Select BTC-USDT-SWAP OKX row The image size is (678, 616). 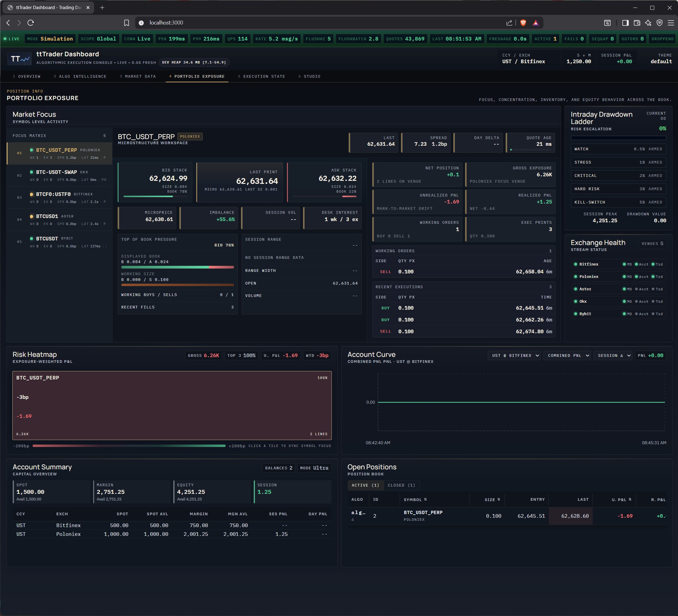pos(60,175)
